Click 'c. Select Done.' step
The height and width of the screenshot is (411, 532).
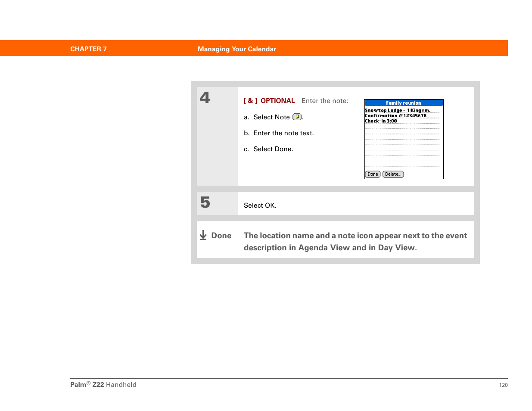click(x=268, y=149)
